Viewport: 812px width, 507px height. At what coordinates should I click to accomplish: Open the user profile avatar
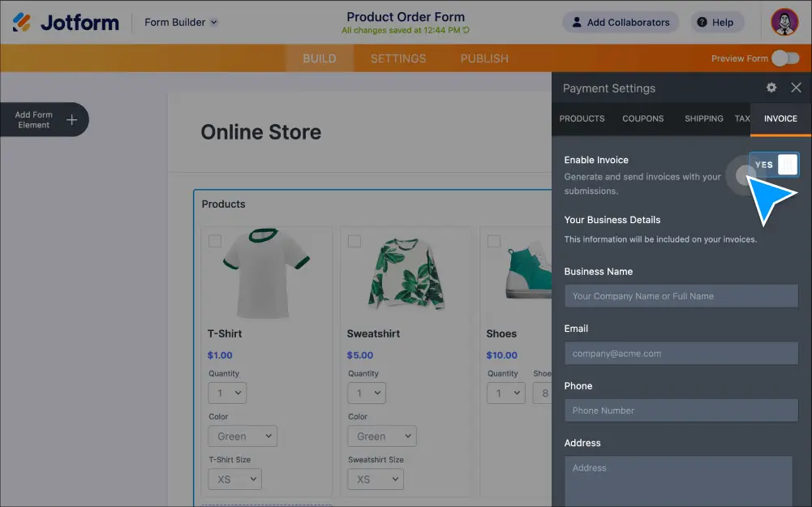click(784, 22)
